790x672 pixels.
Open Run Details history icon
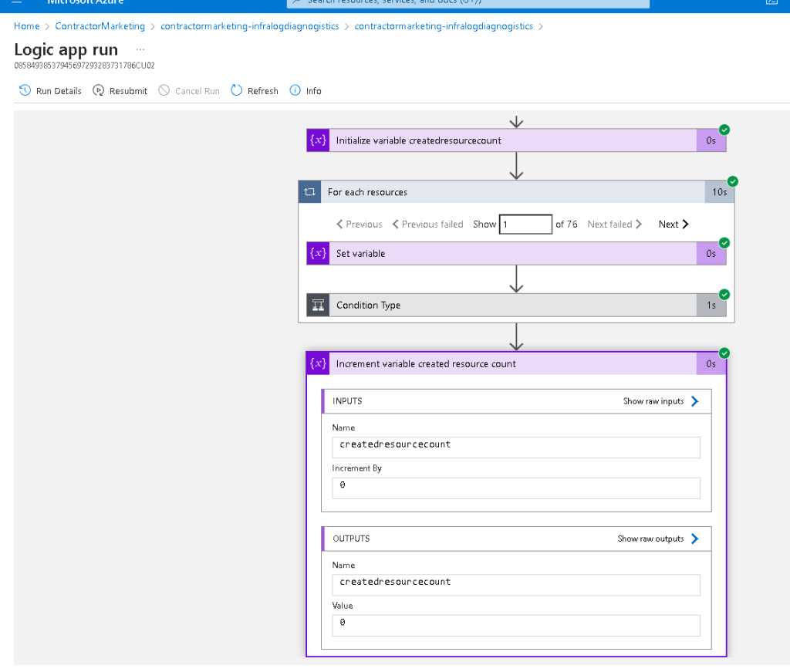pos(25,91)
